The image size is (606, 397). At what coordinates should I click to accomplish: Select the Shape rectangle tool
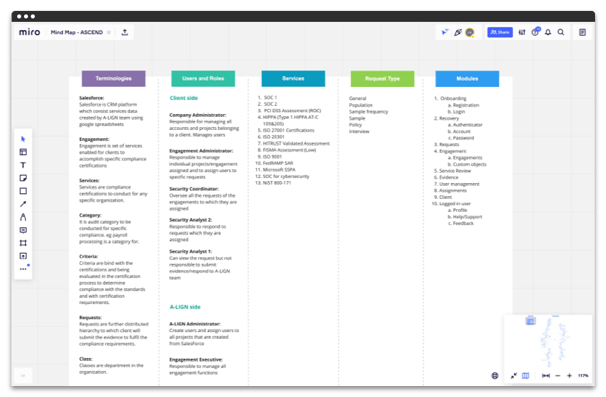point(23,191)
